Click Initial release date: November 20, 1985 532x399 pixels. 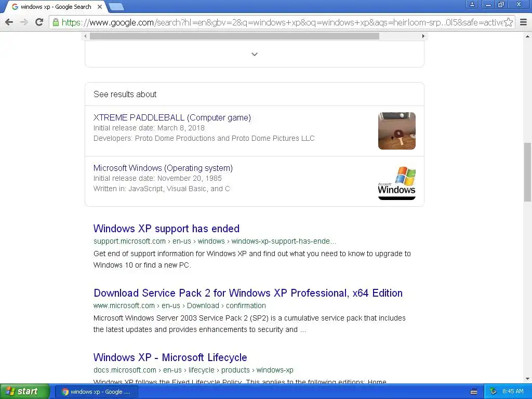[x=157, y=179]
